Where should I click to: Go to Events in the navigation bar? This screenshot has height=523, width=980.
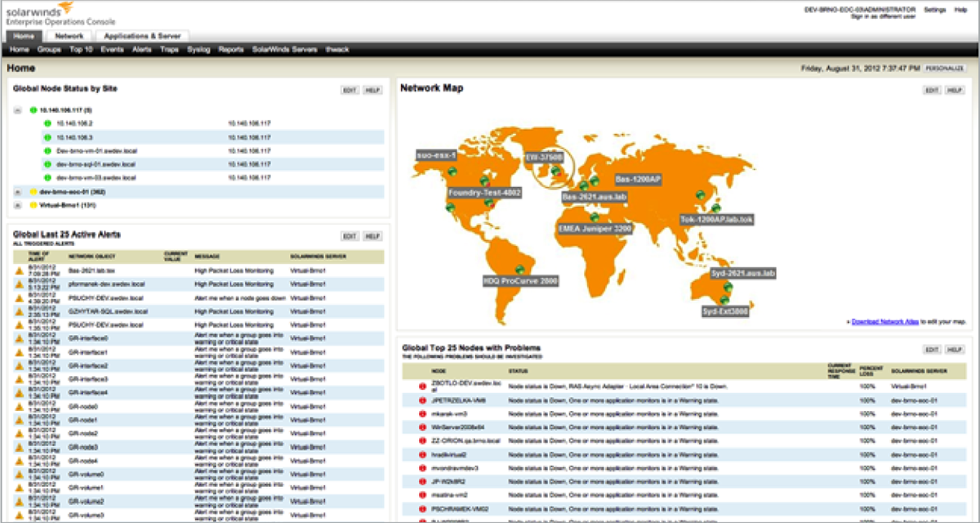pos(113,50)
